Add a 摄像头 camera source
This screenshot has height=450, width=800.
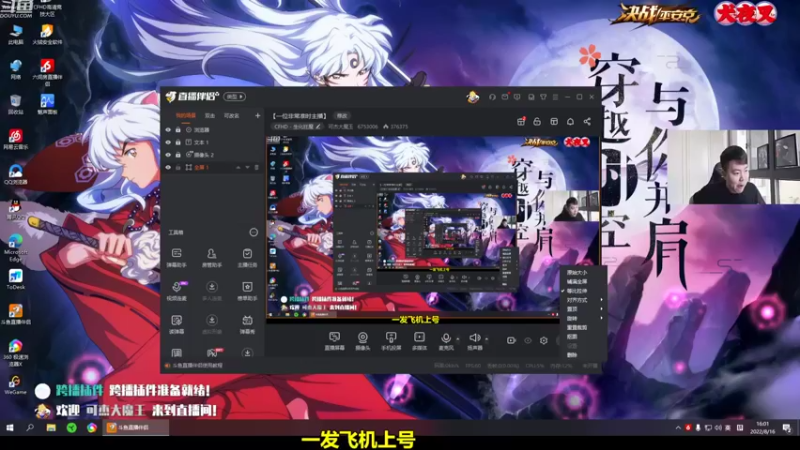click(x=362, y=341)
